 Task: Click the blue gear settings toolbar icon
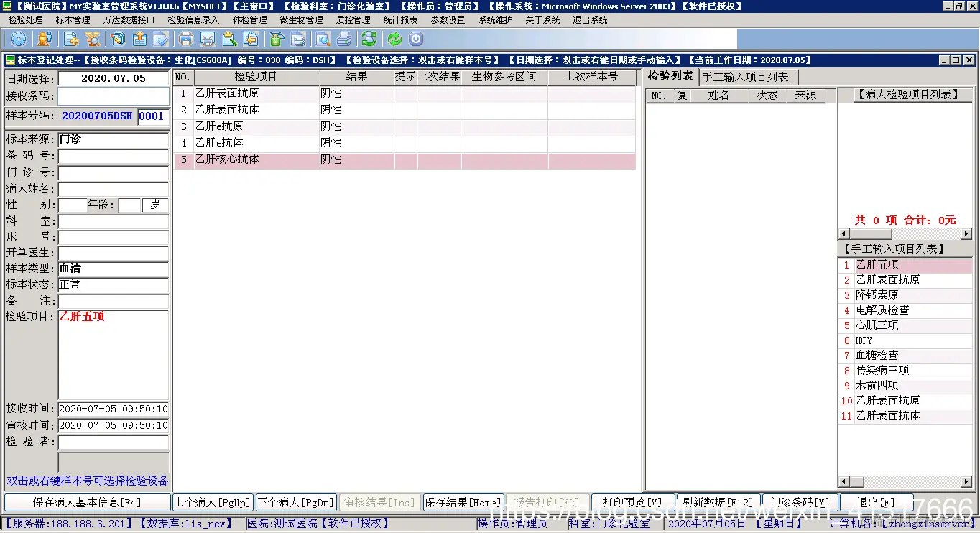pyautogui.click(x=19, y=39)
